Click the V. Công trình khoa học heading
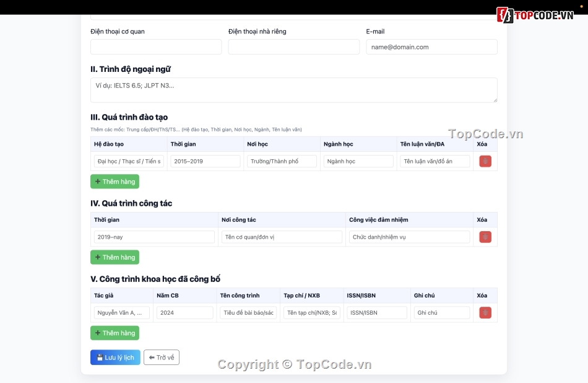 pyautogui.click(x=155, y=279)
